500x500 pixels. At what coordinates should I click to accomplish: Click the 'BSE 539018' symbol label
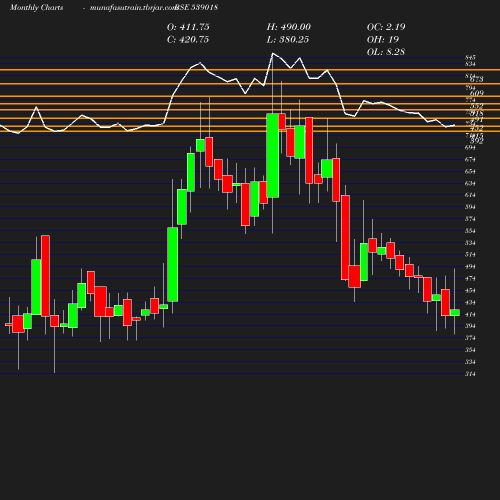[197, 8]
